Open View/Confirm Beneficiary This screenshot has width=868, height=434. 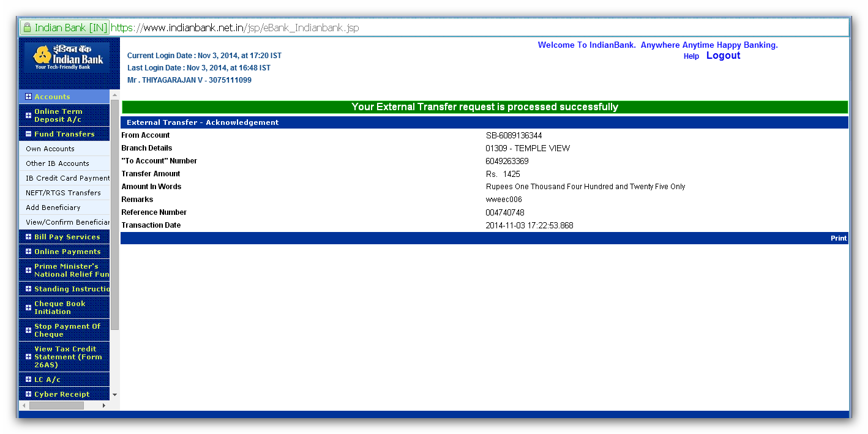pyautogui.click(x=67, y=222)
